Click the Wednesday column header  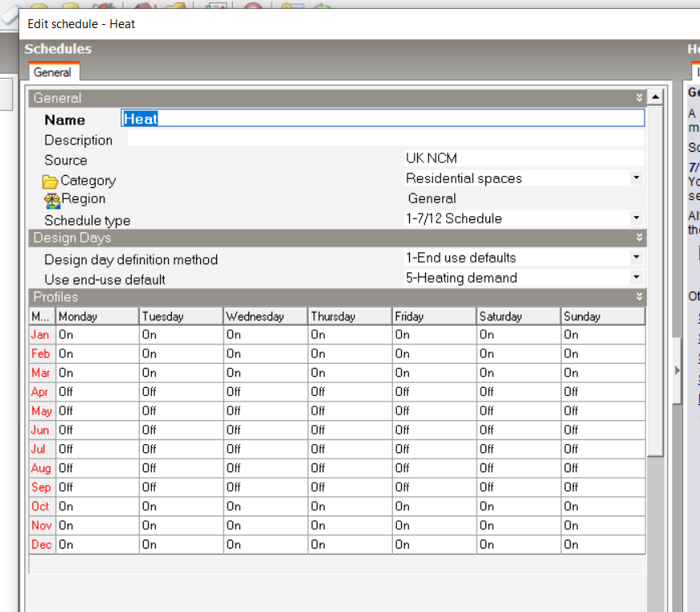(x=266, y=316)
